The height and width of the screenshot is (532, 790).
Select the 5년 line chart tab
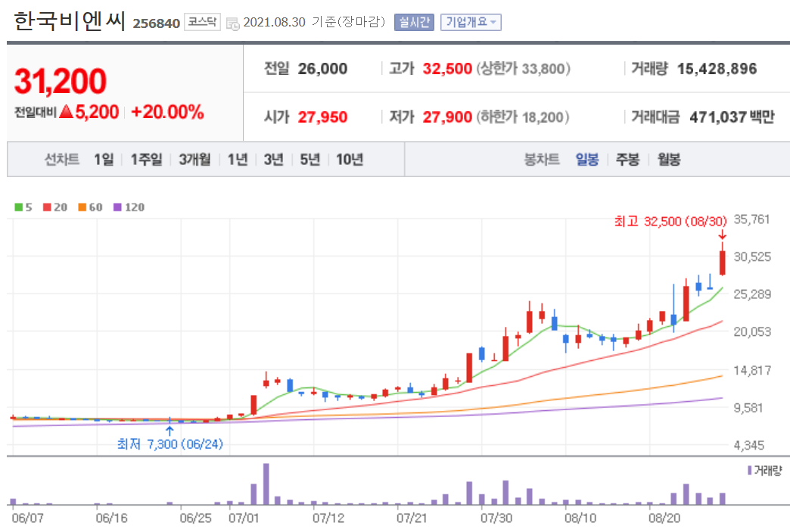click(x=309, y=160)
